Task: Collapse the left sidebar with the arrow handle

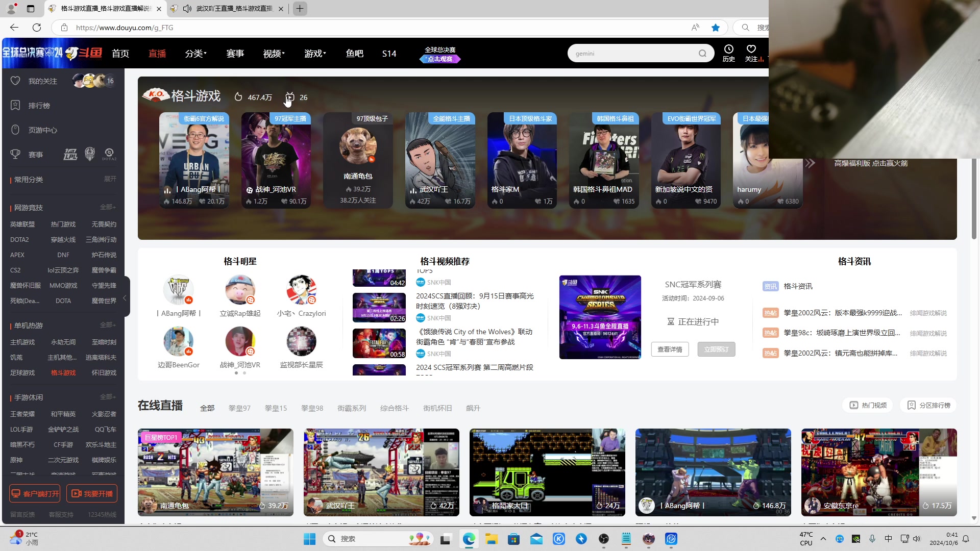Action: [x=125, y=297]
